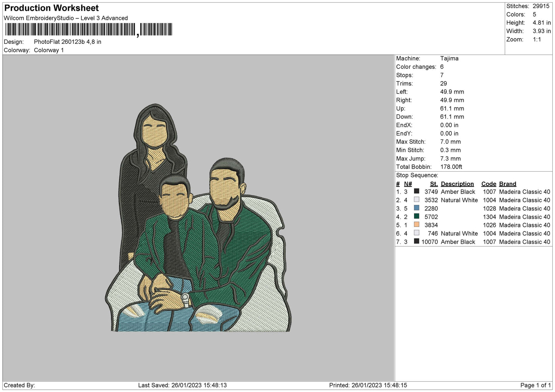This screenshot has width=555, height=392.
Task: Click the Width value 3.93 in
Action: (542, 31)
